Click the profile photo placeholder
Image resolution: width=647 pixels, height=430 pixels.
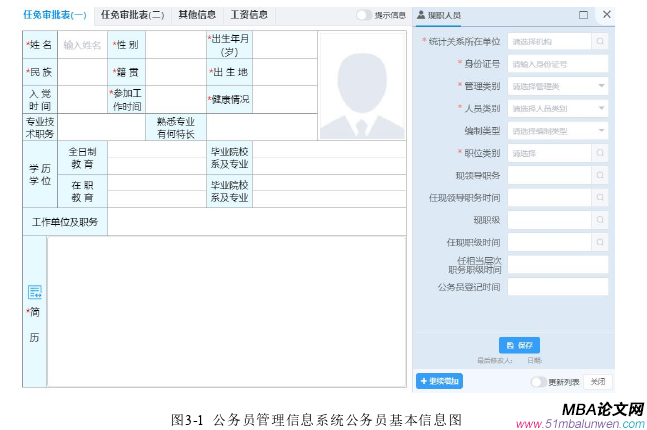pos(361,87)
